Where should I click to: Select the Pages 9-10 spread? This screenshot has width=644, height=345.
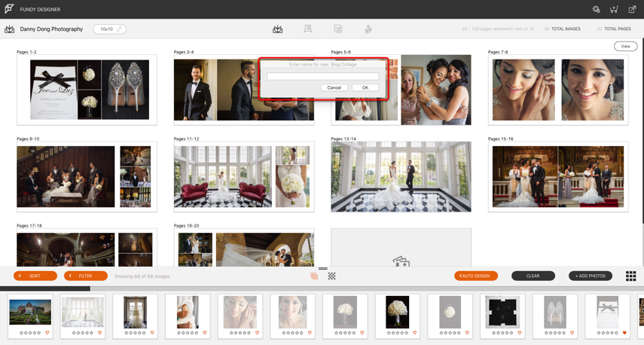coord(87,176)
